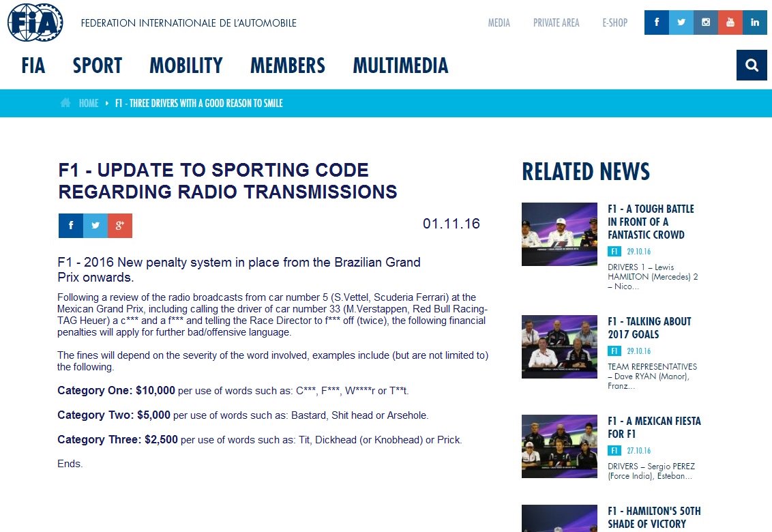772x532 pixels.
Task: Click the home icon in the breadcrumb
Action: (65, 102)
